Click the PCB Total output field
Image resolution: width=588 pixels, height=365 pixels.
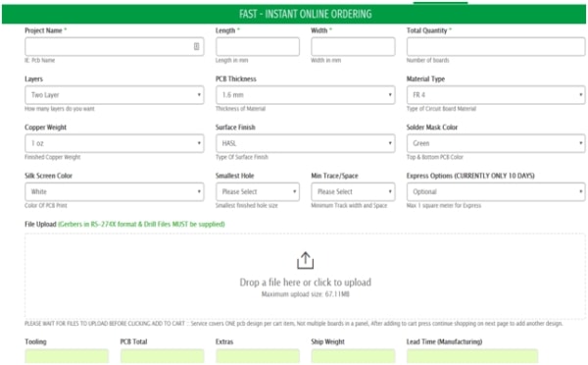pyautogui.click(x=162, y=356)
